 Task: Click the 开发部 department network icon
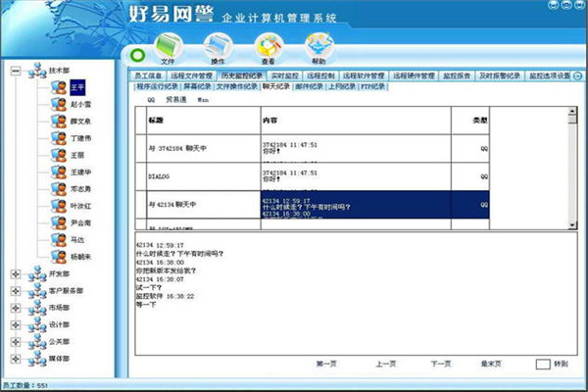[37, 273]
